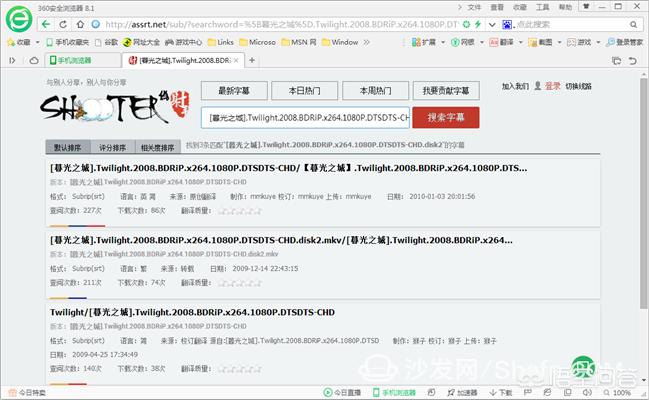Image resolution: width=649 pixels, height=400 pixels.
Task: Click the 我要贡献字幕 button
Action: (446, 91)
